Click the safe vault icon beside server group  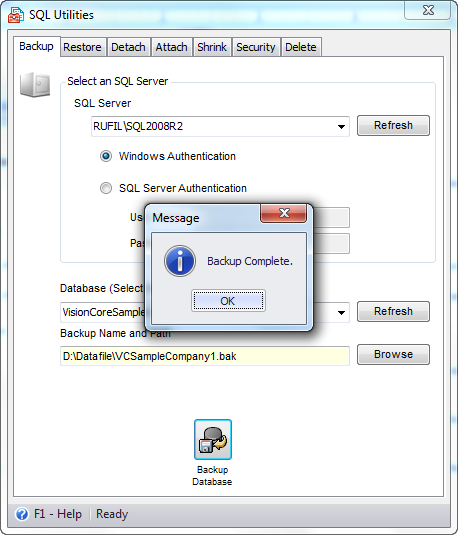[x=35, y=84]
